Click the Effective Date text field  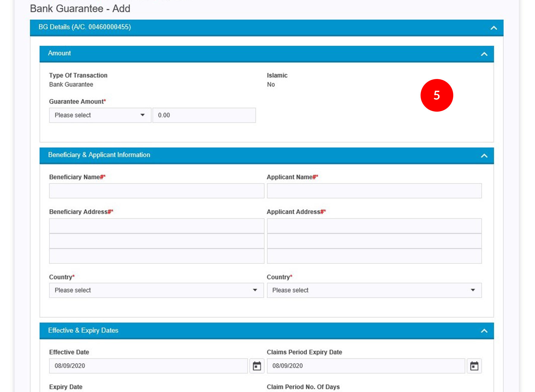click(148, 366)
